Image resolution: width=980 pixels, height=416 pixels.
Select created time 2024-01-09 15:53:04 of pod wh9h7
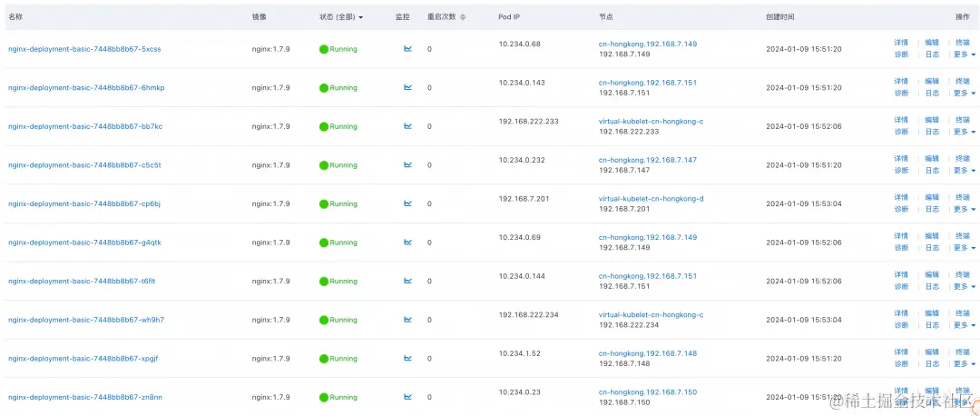(x=804, y=320)
